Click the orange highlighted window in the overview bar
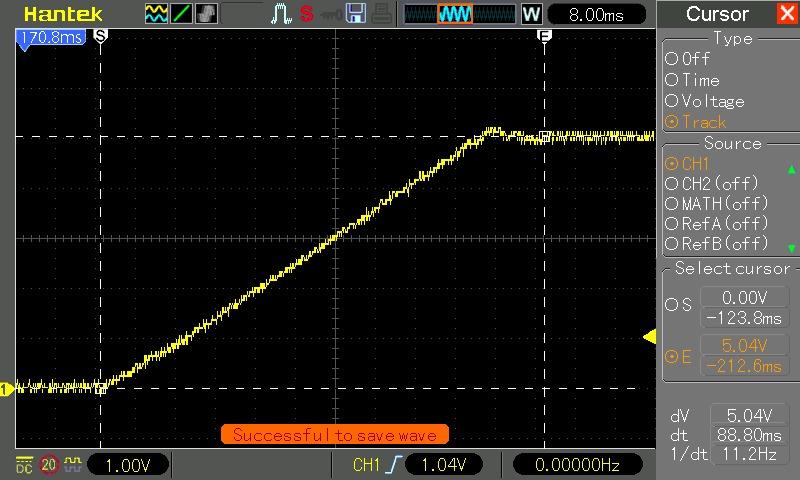This screenshot has width=800, height=480. [x=455, y=14]
